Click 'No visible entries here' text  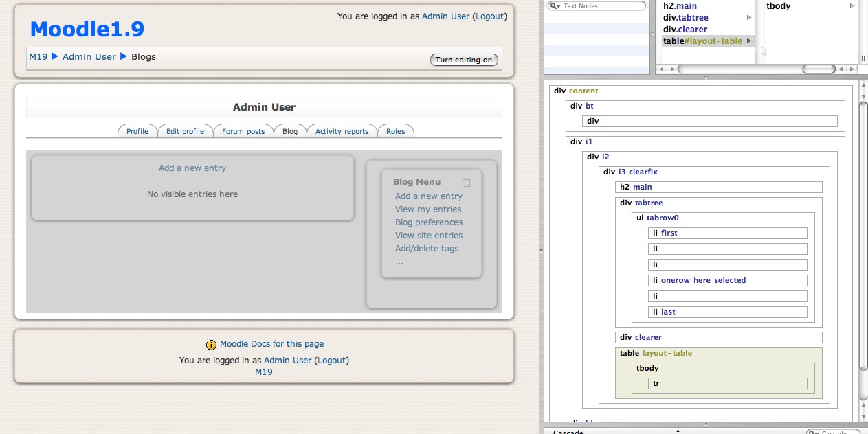point(192,194)
